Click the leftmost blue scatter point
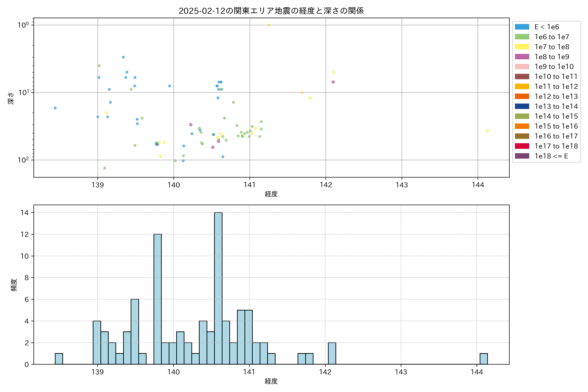 pos(55,108)
